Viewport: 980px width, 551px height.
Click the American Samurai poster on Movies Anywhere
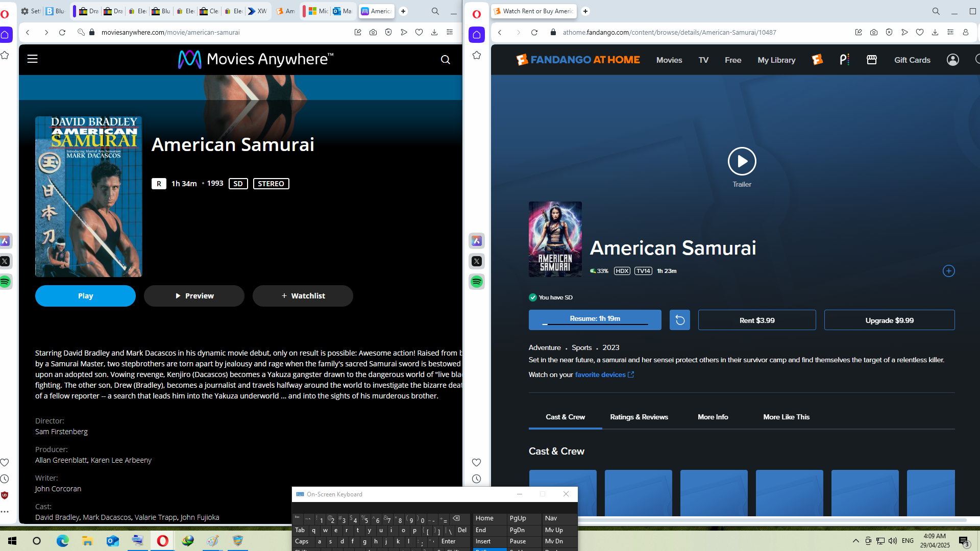tap(88, 196)
